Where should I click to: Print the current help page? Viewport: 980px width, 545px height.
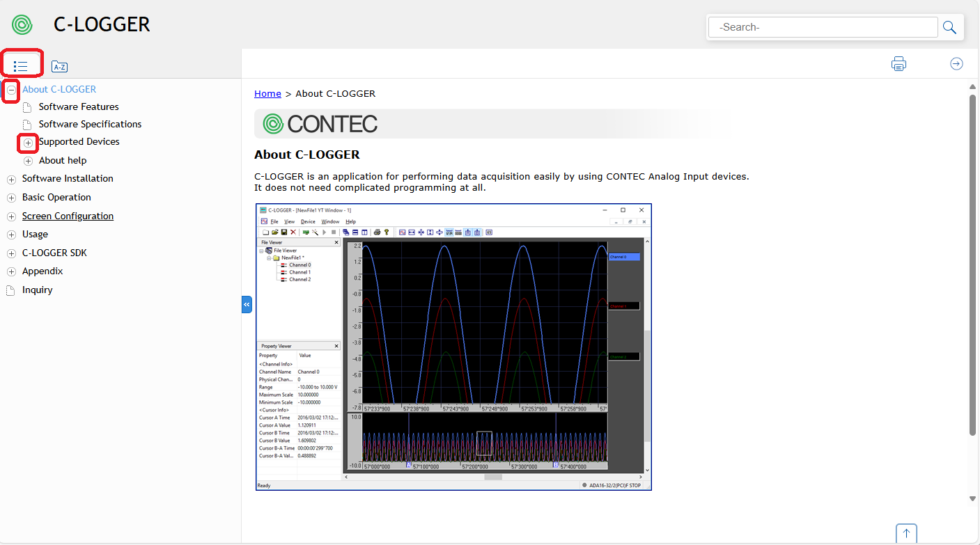[x=899, y=64]
